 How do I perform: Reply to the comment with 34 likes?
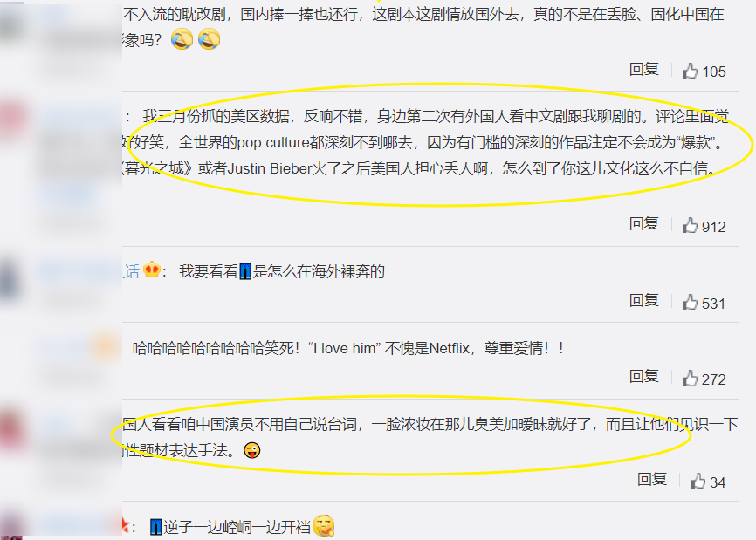pyautogui.click(x=652, y=479)
